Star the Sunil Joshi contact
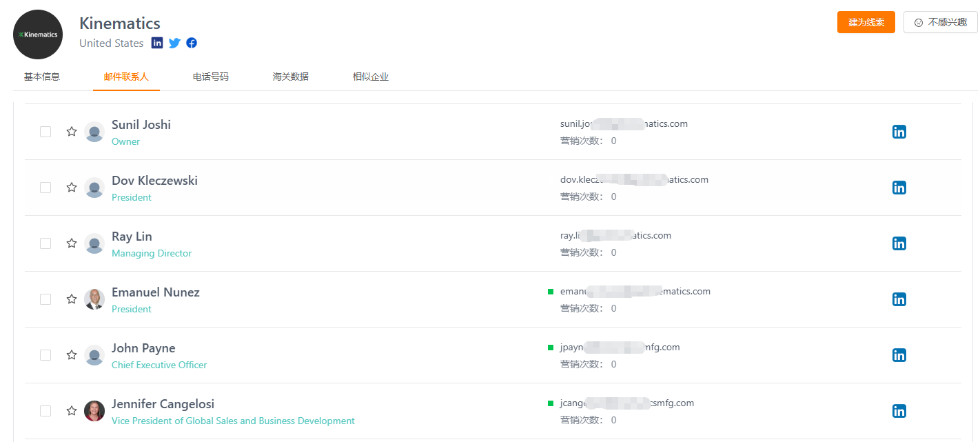The image size is (980, 442). [72, 132]
